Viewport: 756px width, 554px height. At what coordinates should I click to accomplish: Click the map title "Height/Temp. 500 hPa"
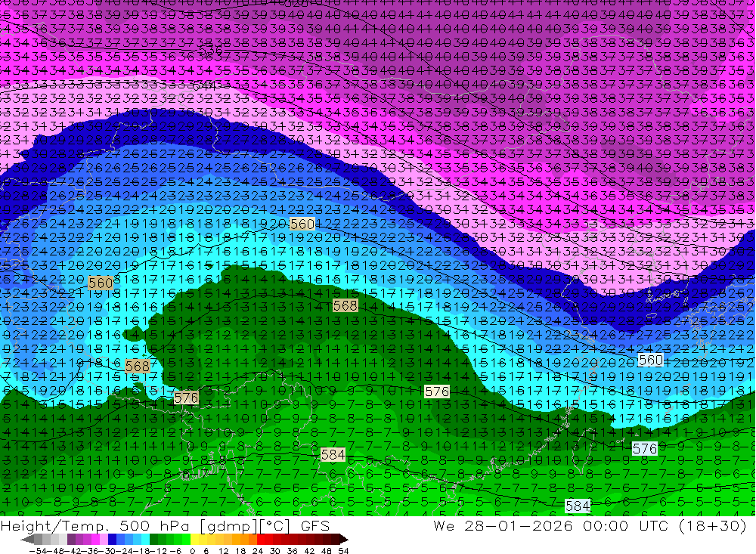pos(96,525)
